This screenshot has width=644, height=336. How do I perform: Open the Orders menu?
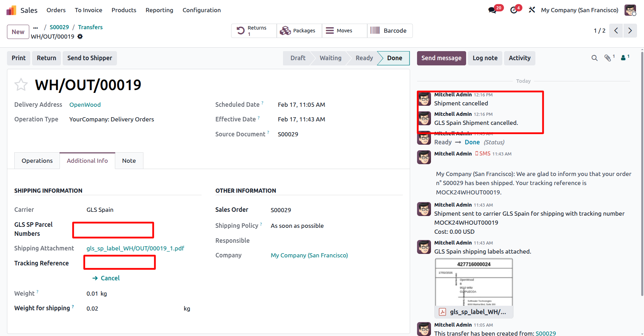click(56, 10)
